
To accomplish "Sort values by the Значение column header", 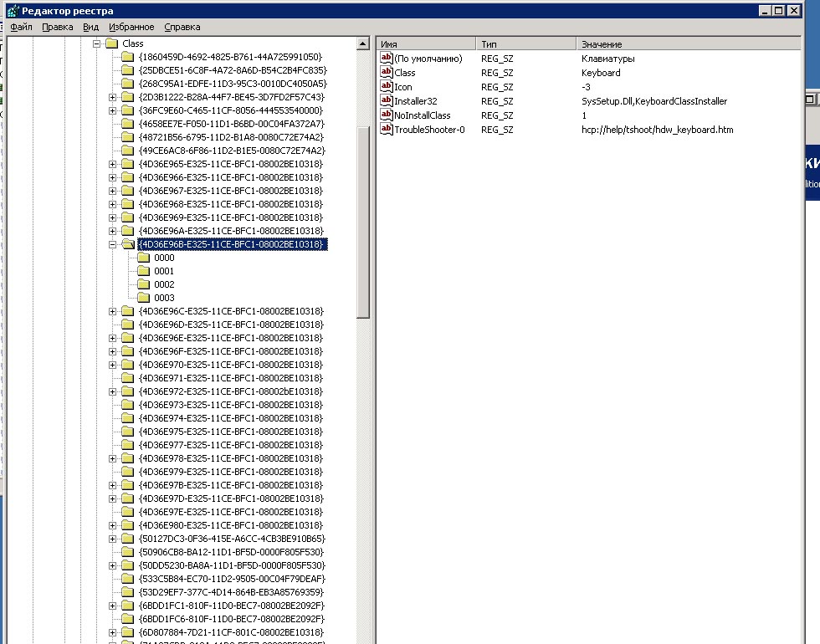I will tap(688, 43).
